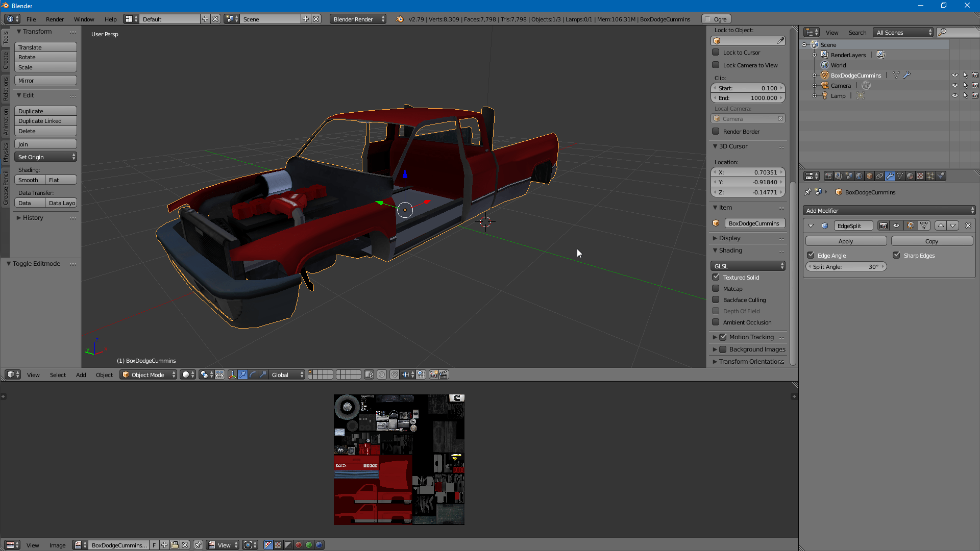Open the Object properties tab (cube icon)
Viewport: 980px width, 551px height.
[869, 176]
